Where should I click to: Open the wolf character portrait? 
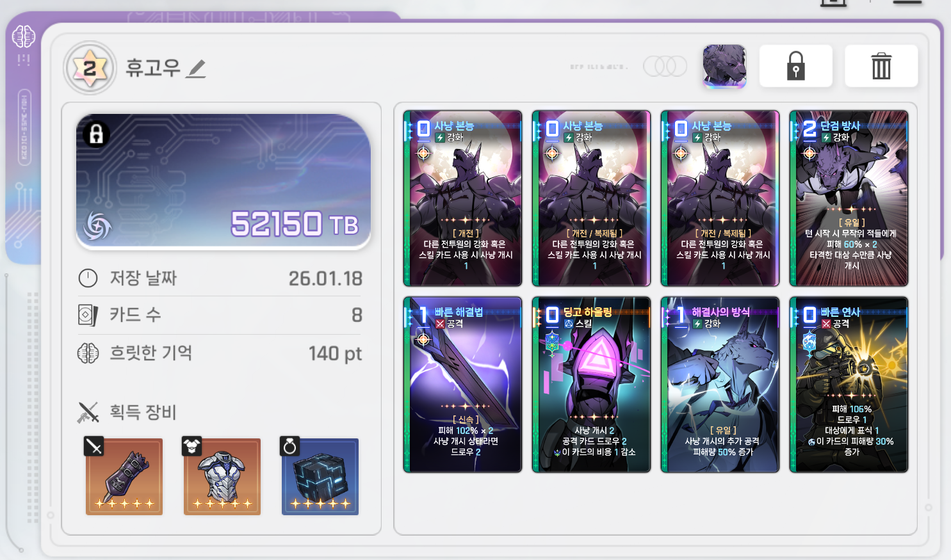pyautogui.click(x=724, y=66)
